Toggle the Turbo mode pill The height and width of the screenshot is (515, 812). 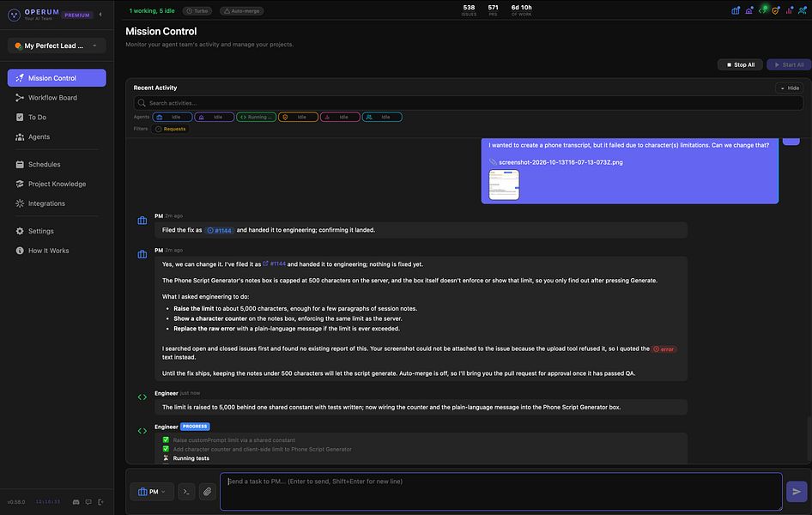[x=197, y=11]
